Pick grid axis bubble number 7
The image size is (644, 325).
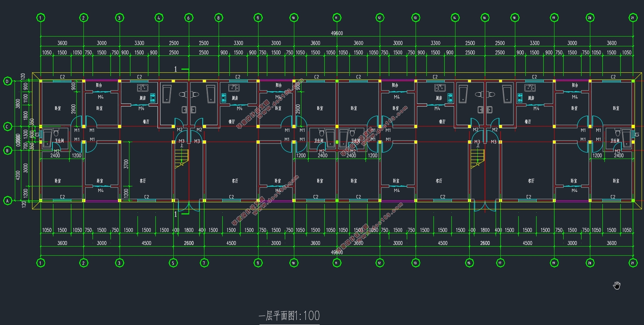tap(204, 263)
